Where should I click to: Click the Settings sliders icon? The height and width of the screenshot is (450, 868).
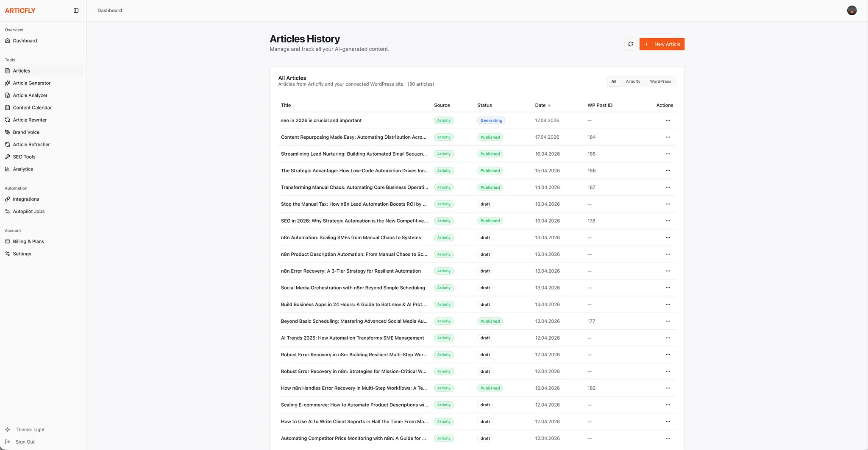pyautogui.click(x=8, y=254)
